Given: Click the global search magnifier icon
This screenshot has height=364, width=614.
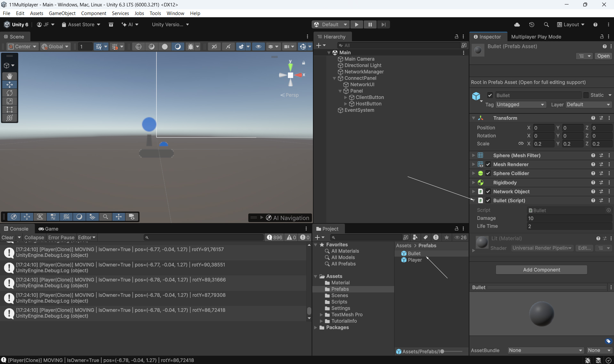Looking at the screenshot, I should coord(546,25).
